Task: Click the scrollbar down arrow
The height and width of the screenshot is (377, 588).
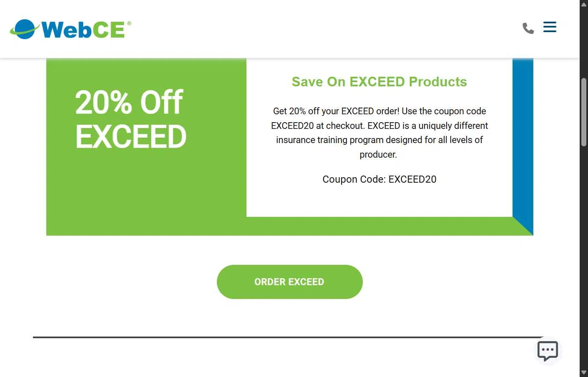Action: point(584,372)
